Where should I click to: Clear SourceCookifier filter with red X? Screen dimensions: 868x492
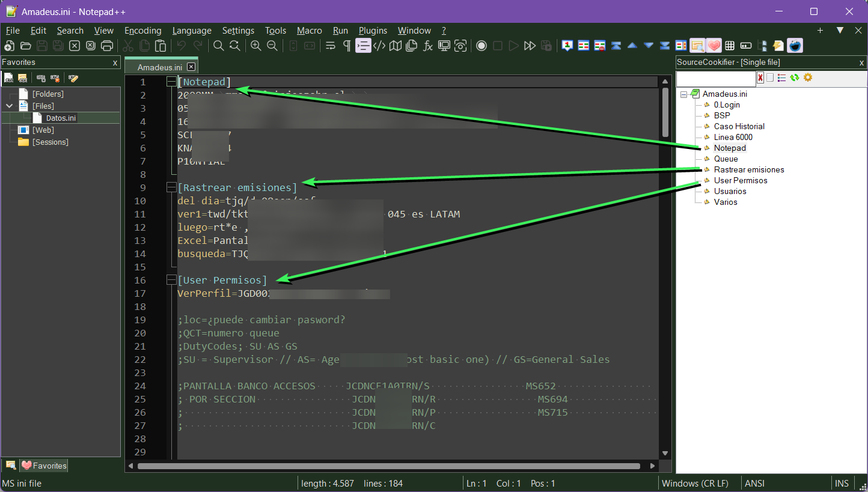click(x=760, y=77)
